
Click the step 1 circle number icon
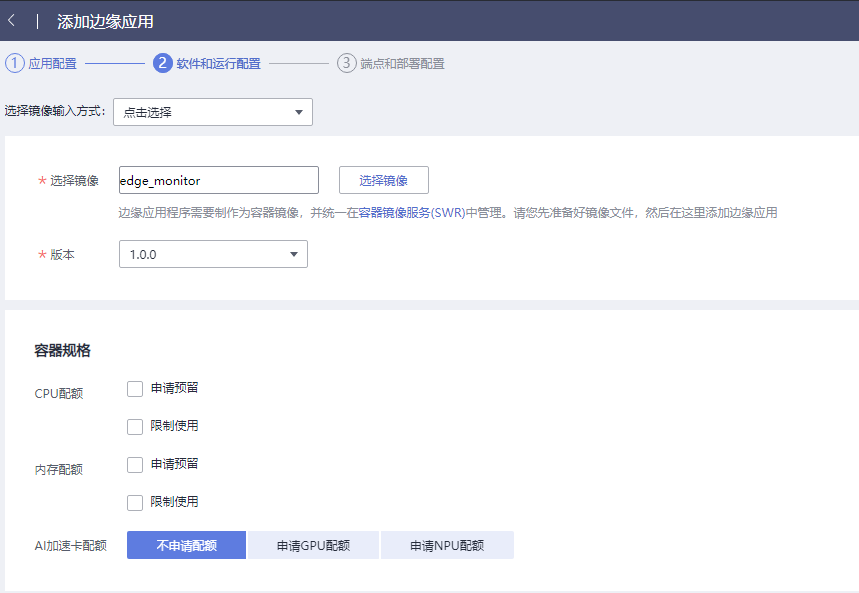[15, 63]
